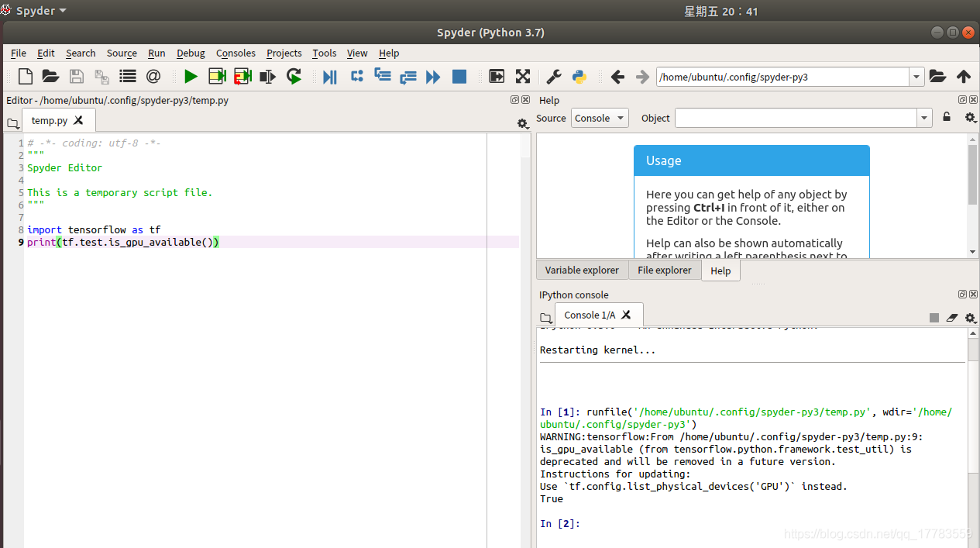Switch to the File explorer tab

pos(664,271)
